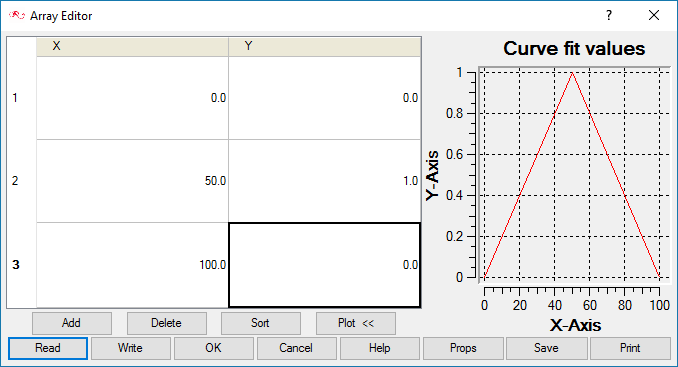Click the Array Editor app icon
The height and width of the screenshot is (367, 678).
click(17, 16)
